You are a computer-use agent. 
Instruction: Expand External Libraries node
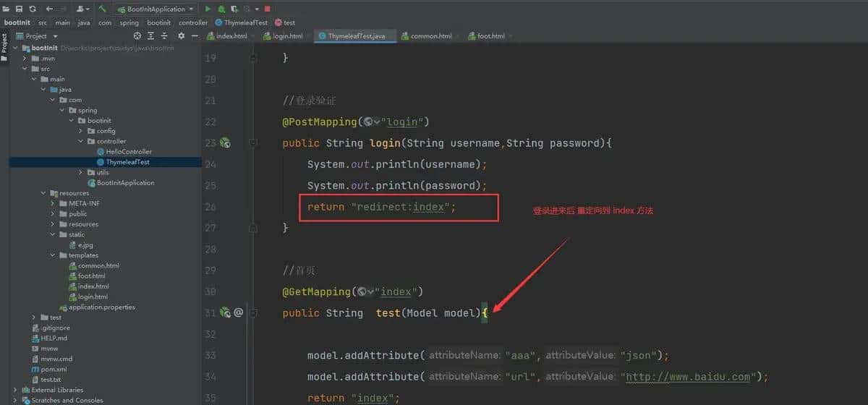15,390
